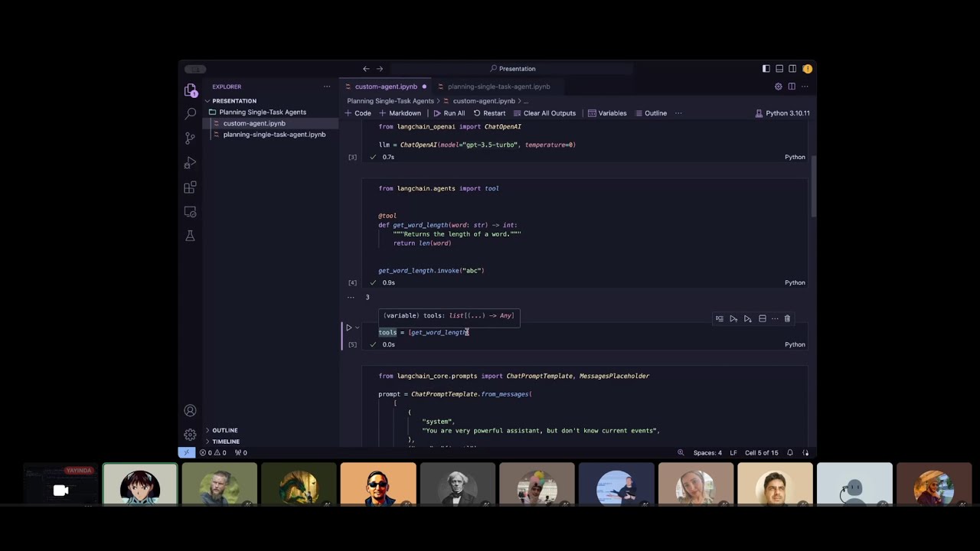
Task: Click Planning Single-Task Agents breadcrumb
Action: [x=390, y=101]
